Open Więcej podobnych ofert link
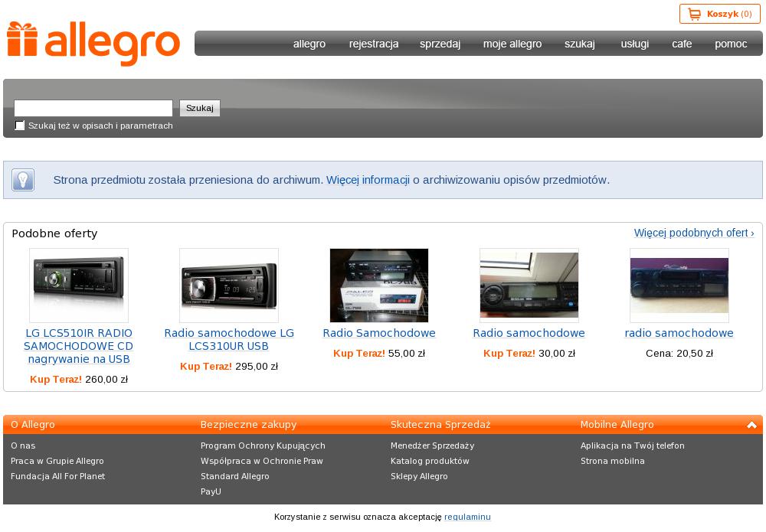The height and width of the screenshot is (532, 766). coord(694,233)
